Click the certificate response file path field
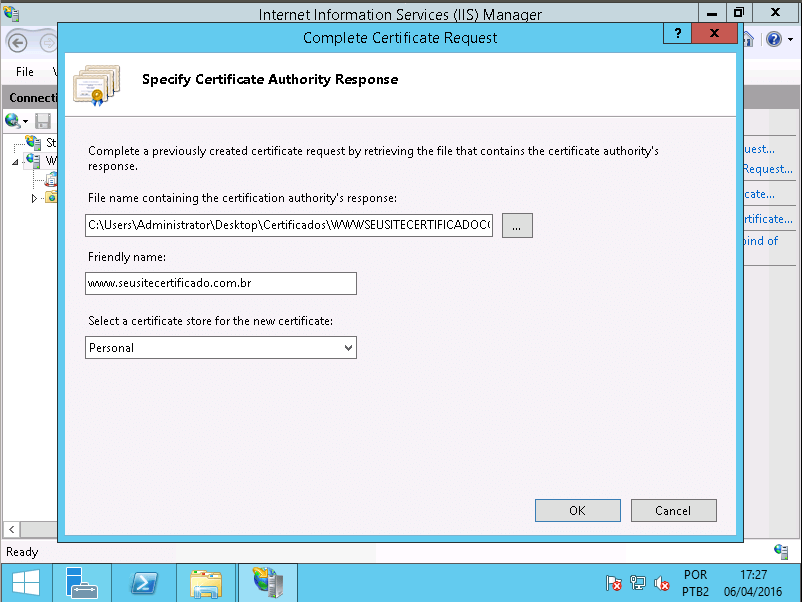The height and width of the screenshot is (602, 802). [x=288, y=226]
